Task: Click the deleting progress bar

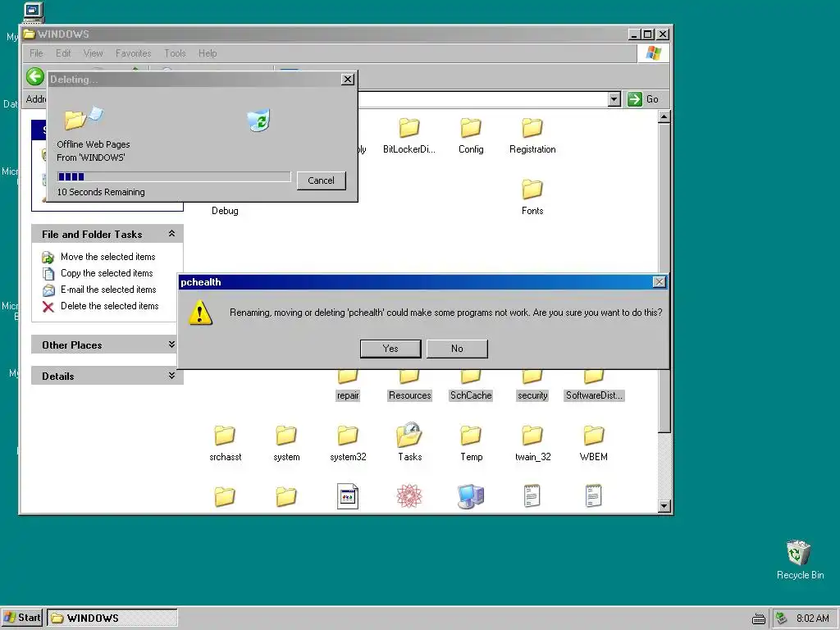Action: coord(174,177)
